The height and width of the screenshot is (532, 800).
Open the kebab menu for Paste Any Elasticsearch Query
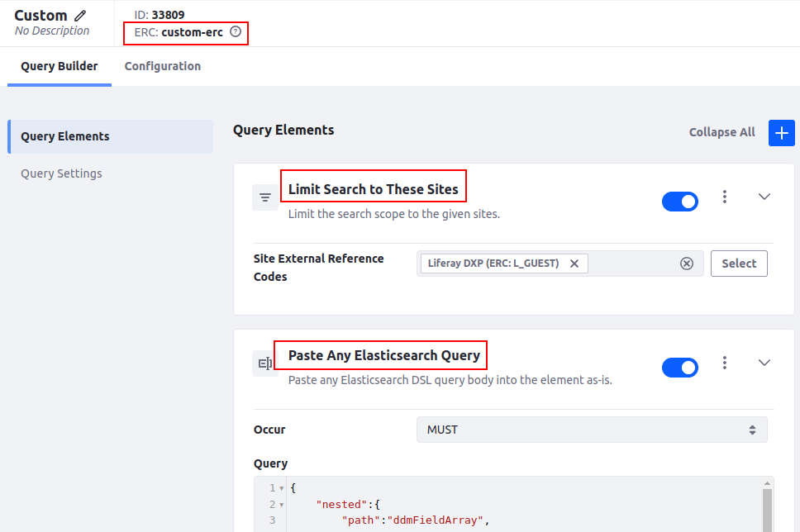click(x=725, y=363)
